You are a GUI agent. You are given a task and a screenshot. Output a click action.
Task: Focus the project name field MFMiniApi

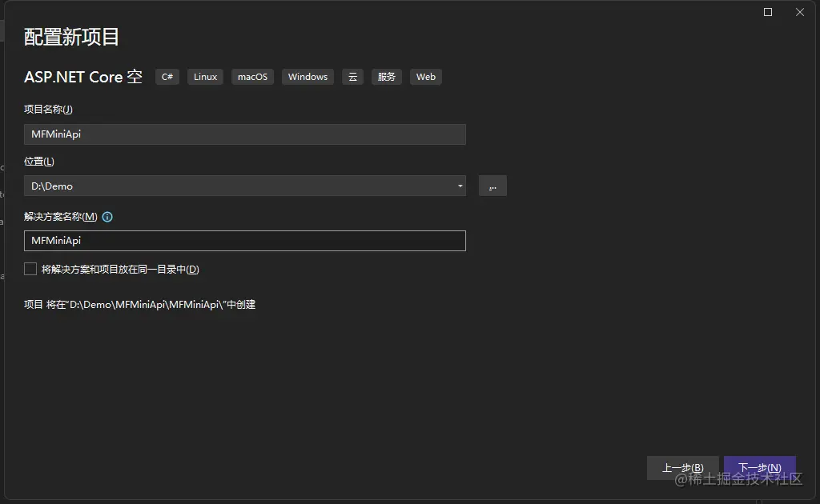pyautogui.click(x=245, y=134)
